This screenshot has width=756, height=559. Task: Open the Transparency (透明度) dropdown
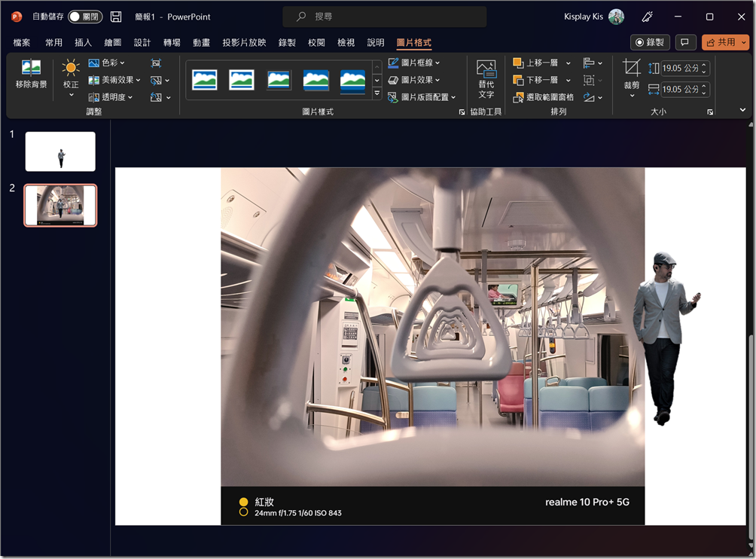pos(111,97)
